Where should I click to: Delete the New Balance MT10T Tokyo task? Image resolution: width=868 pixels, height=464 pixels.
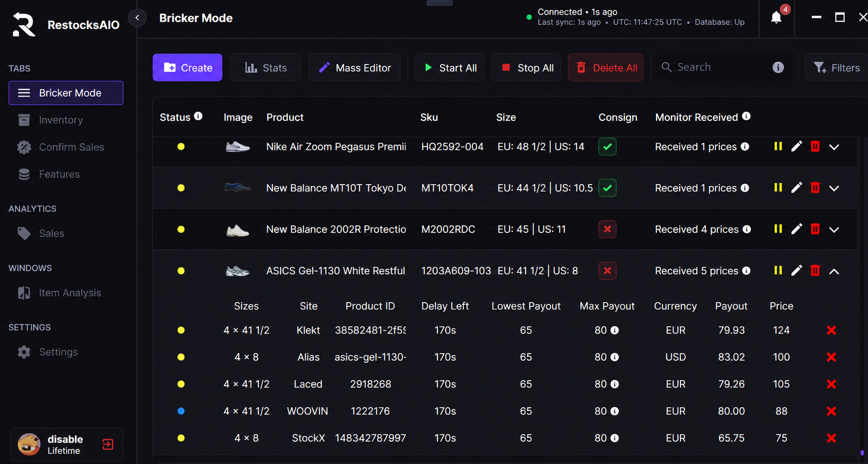tap(815, 188)
